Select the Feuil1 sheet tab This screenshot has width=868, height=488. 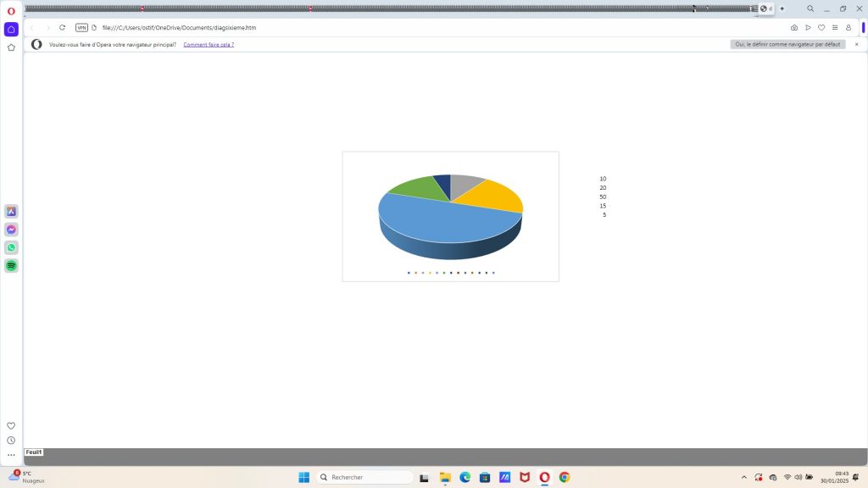coord(34,452)
